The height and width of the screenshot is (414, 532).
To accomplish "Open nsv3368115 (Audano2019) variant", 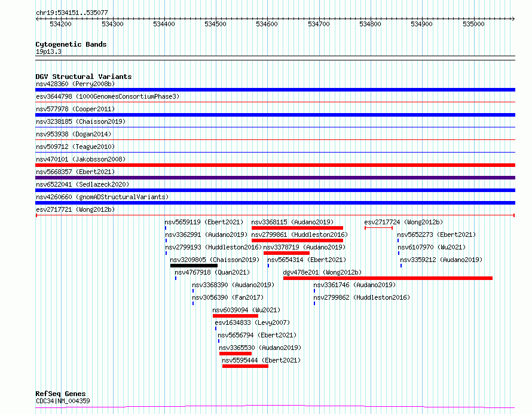I will click(x=292, y=222).
